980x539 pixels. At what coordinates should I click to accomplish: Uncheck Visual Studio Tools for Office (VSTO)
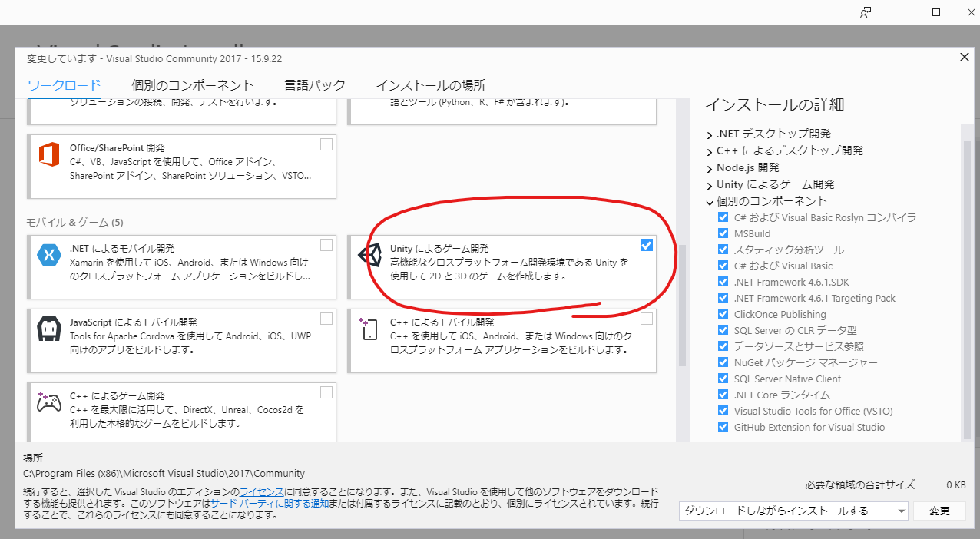pos(723,411)
